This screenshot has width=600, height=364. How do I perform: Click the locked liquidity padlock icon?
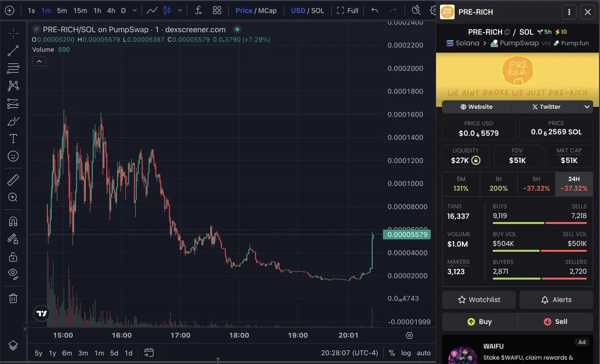click(476, 160)
